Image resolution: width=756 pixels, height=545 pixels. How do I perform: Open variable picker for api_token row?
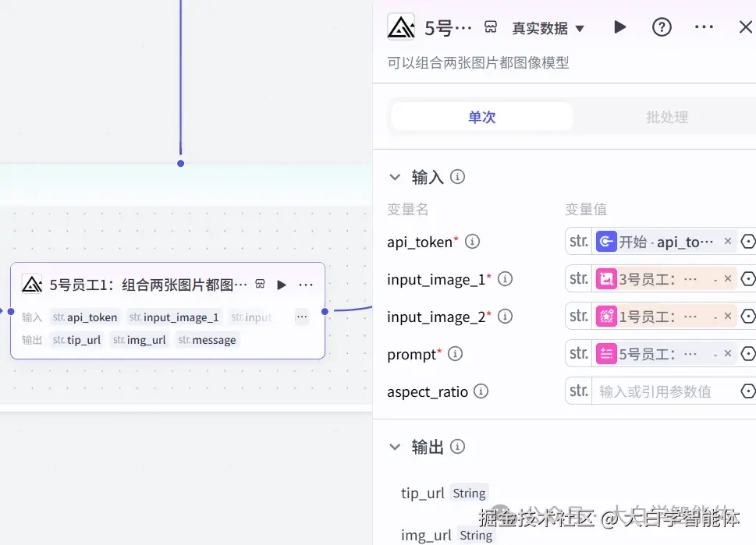[x=748, y=241]
